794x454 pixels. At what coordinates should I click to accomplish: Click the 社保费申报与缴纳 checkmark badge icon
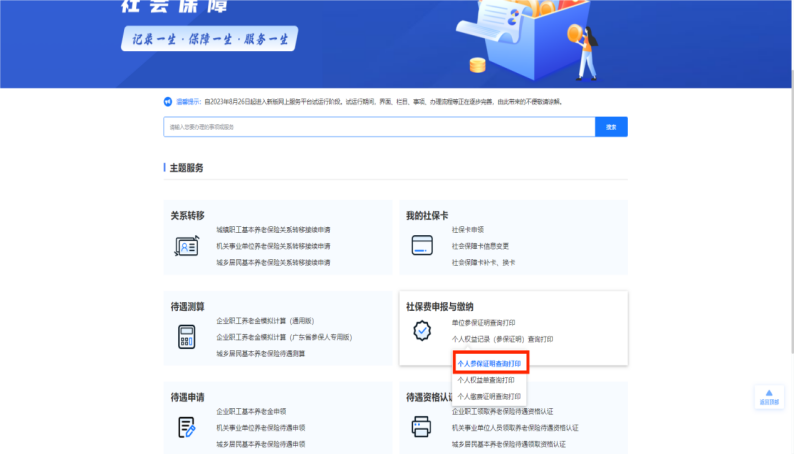coord(422,331)
